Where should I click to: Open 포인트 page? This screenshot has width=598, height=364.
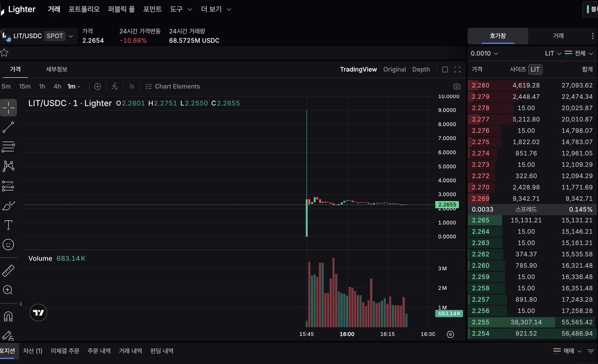coord(152,9)
